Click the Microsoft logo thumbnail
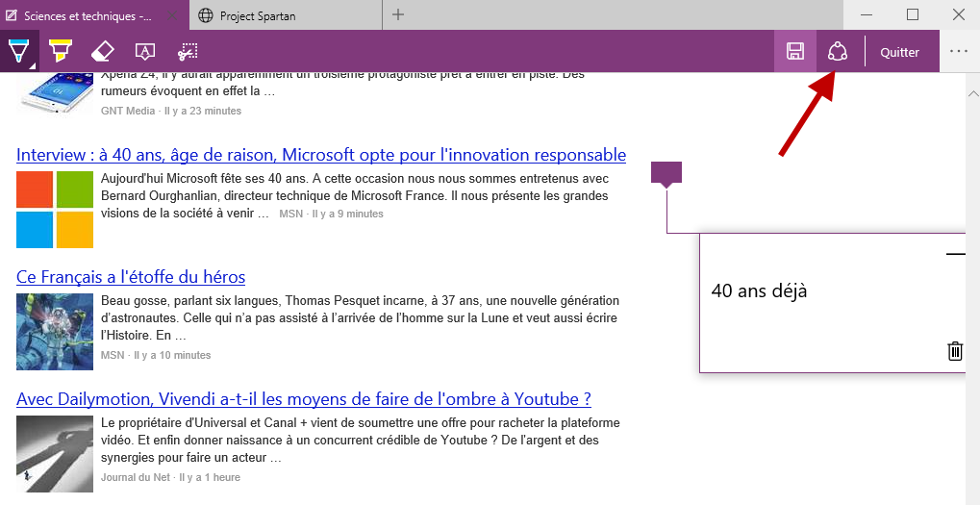 55,210
